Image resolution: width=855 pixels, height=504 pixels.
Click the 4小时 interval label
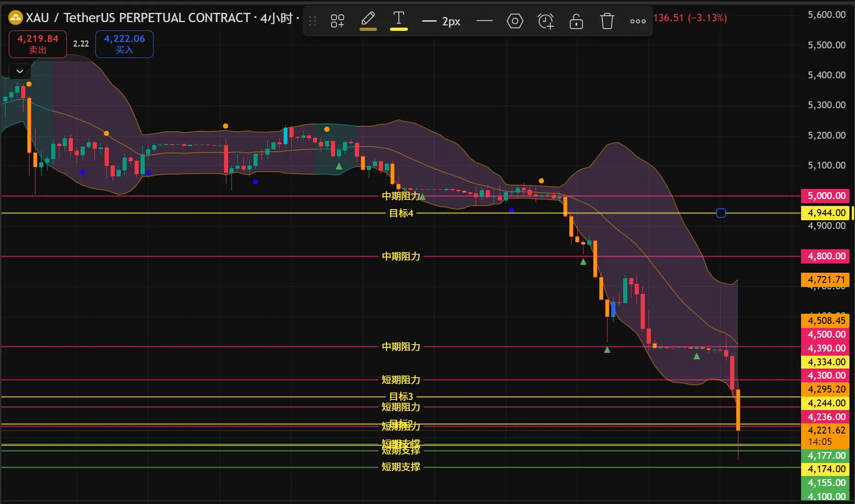pyautogui.click(x=277, y=18)
